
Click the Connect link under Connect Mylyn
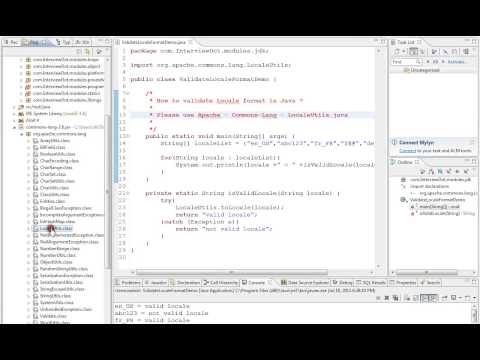pos(408,151)
